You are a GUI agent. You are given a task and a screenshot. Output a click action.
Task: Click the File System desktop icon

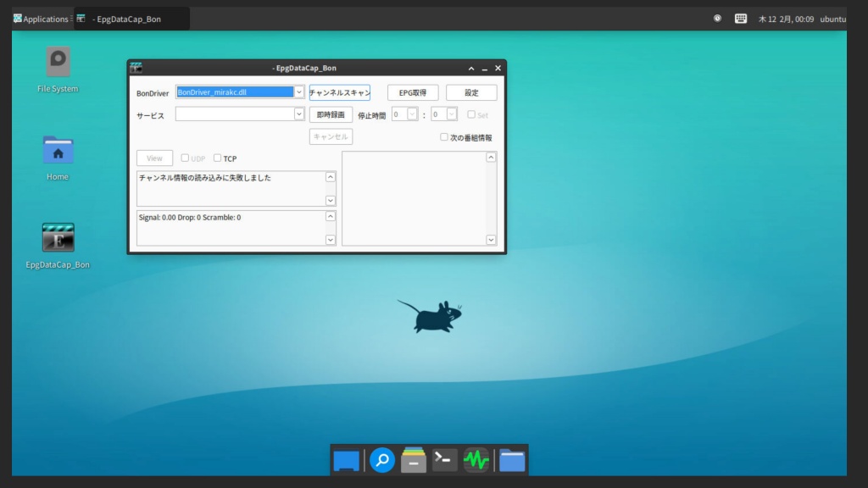coord(58,62)
